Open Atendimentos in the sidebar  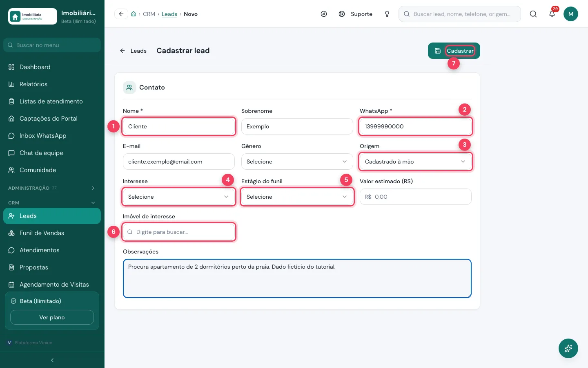point(52,250)
